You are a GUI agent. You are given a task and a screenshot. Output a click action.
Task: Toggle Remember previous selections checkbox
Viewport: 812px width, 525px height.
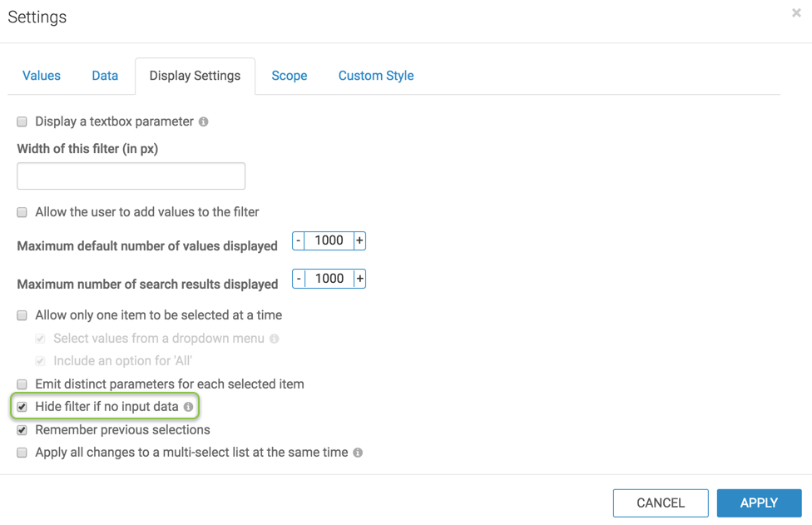[x=22, y=430]
